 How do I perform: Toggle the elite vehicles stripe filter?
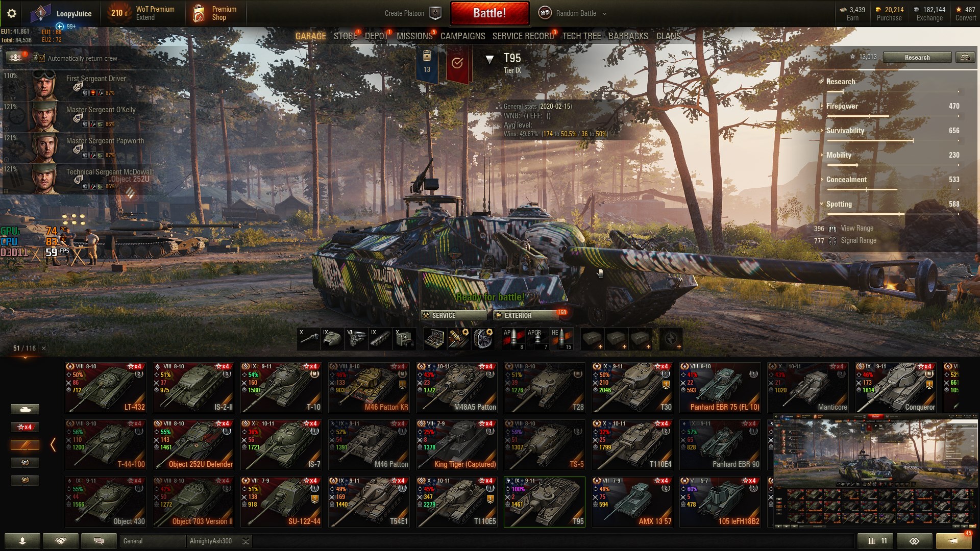(25, 445)
